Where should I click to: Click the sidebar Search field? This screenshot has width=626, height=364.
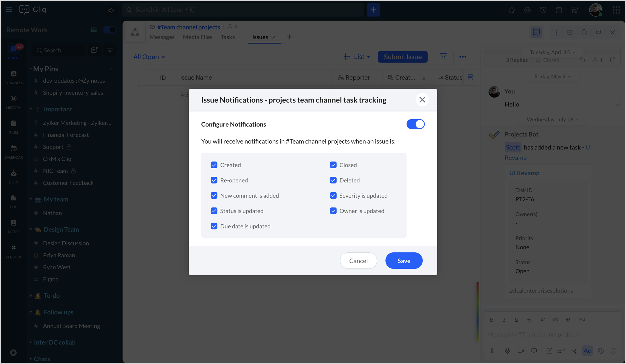coord(59,50)
